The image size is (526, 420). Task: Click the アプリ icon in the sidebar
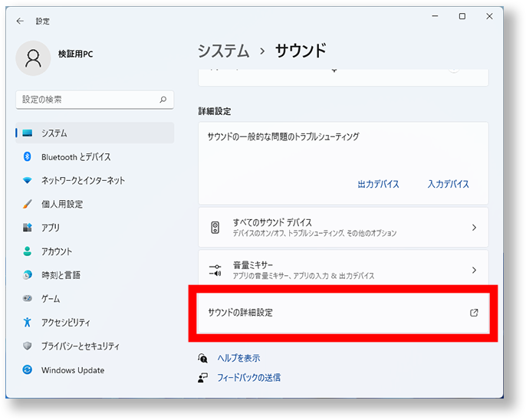pos(28,228)
